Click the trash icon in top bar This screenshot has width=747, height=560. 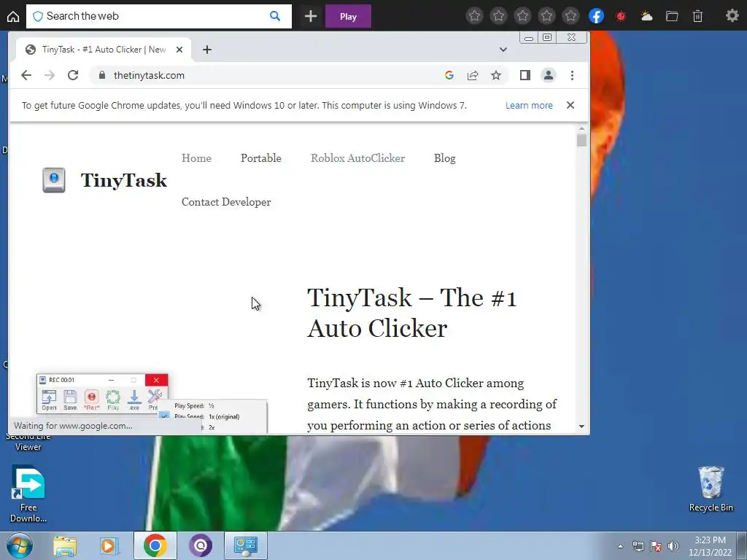697,16
